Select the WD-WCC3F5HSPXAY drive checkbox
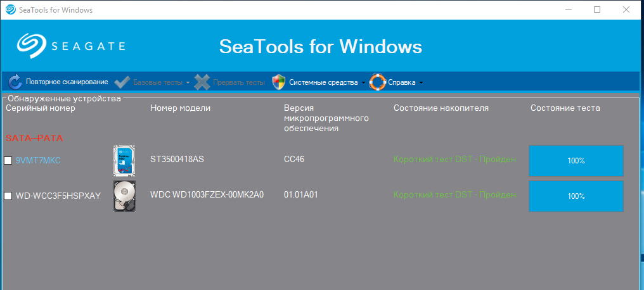This screenshot has height=290, width=644. pos(8,196)
